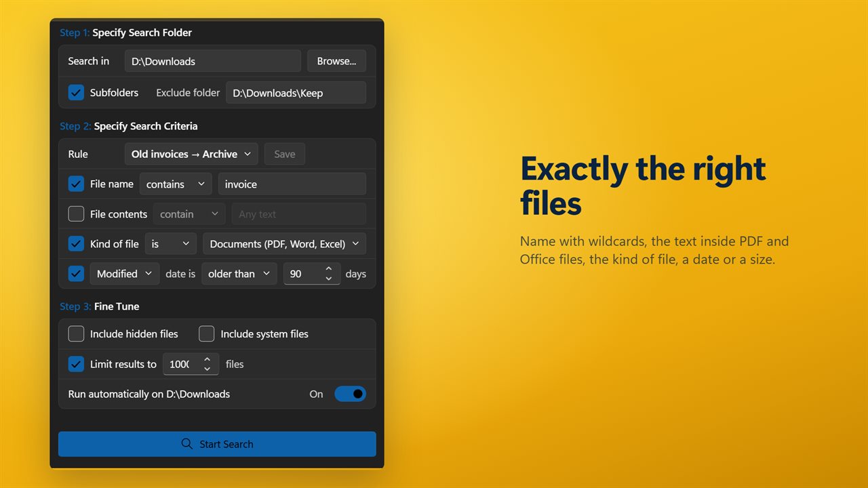Click the Save rule button

point(285,154)
